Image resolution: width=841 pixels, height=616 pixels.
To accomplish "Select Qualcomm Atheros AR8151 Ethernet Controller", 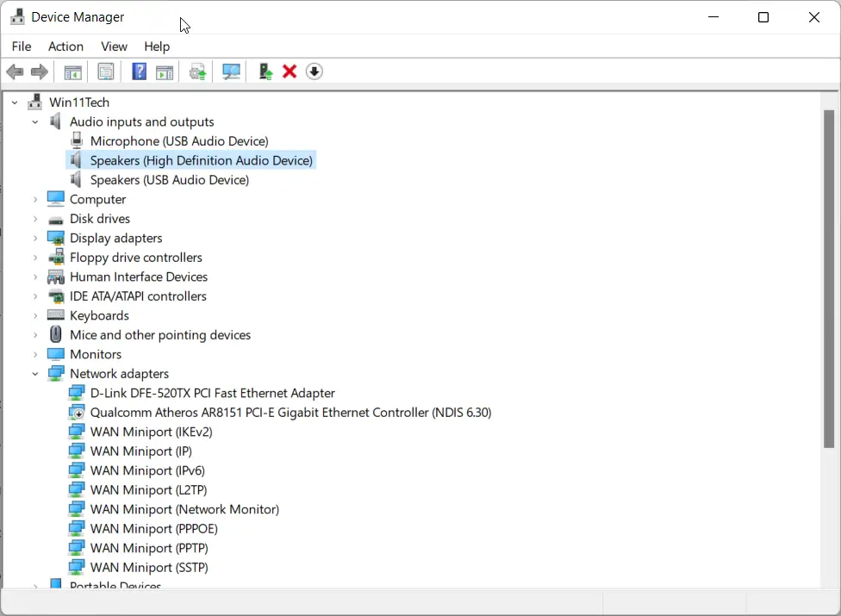I will pyautogui.click(x=290, y=413).
